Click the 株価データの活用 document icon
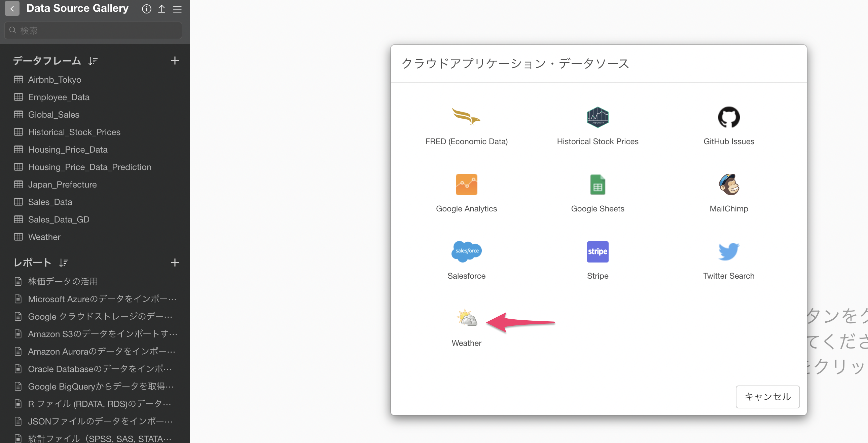Viewport: 868px width, 443px height. click(18, 281)
